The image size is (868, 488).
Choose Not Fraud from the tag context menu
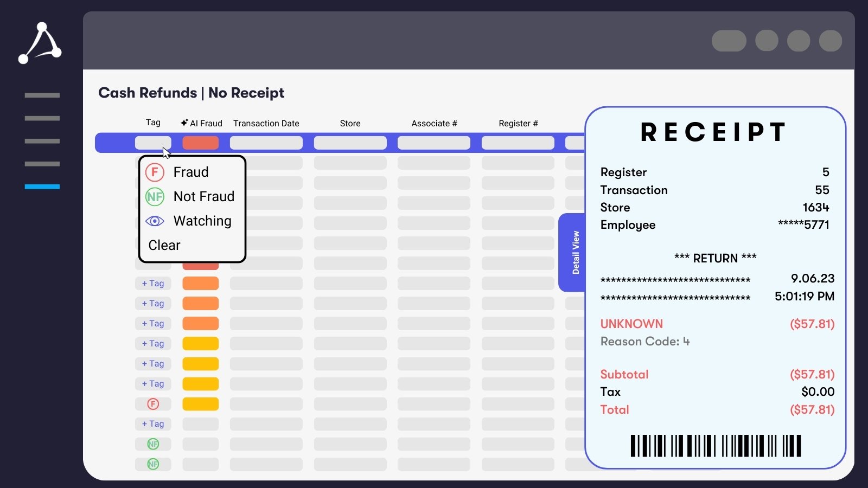[203, 196]
